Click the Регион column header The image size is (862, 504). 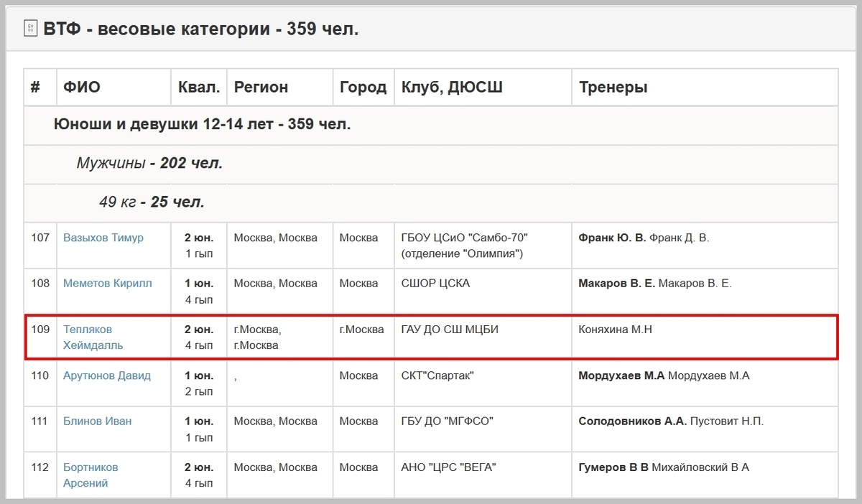pyautogui.click(x=280, y=87)
